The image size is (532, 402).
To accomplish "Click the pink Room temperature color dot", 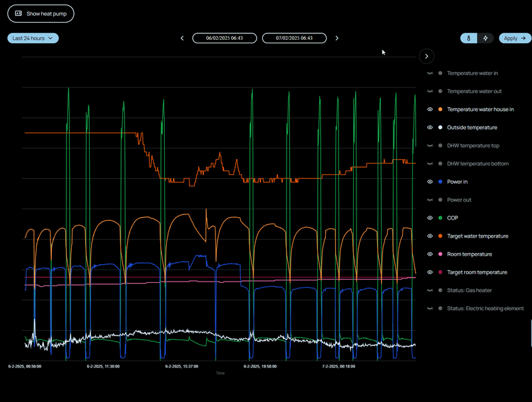I will tap(440, 254).
